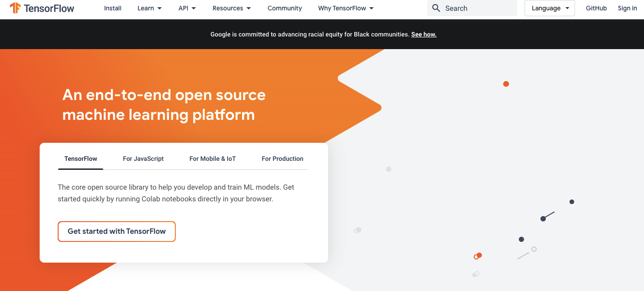Expand the Why TensorFlow dropdown
Viewport: 644px width, 291px height.
click(346, 8)
